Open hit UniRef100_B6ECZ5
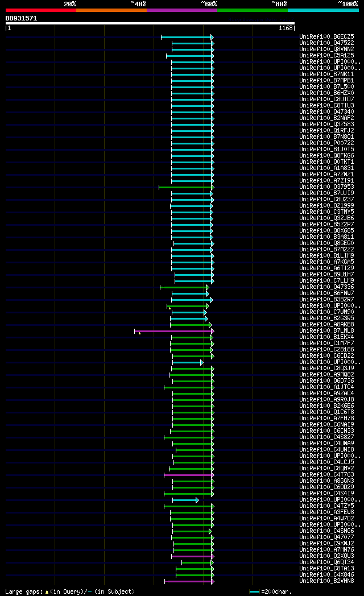364x596 pixels. click(326, 37)
